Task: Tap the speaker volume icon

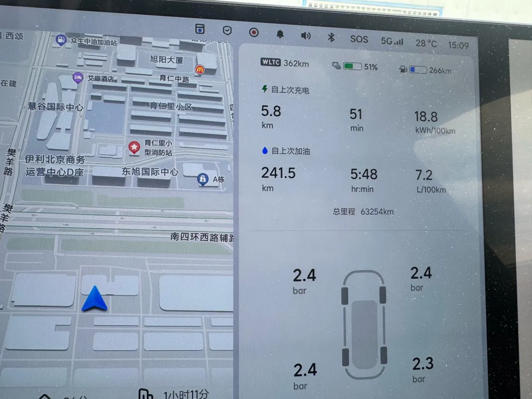Action: (x=306, y=36)
